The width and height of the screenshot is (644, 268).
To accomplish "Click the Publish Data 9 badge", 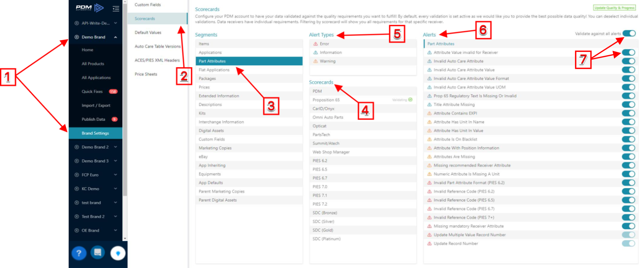I will [115, 119].
